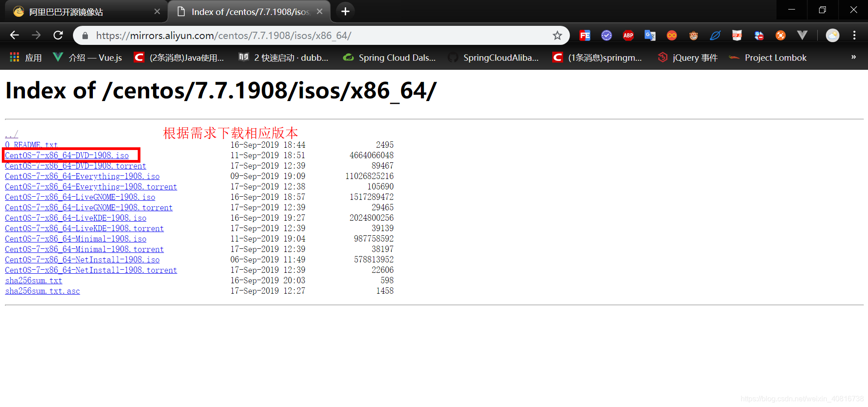Reload the current page
The height and width of the screenshot is (407, 868).
(58, 35)
